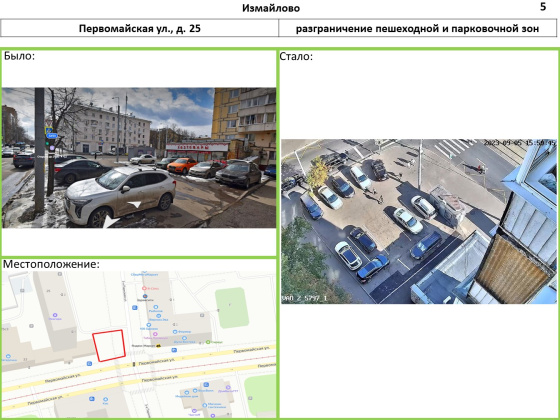The height and width of the screenshot is (420, 560).
Task: Click the green park square on the map
Action: (x=232, y=308)
